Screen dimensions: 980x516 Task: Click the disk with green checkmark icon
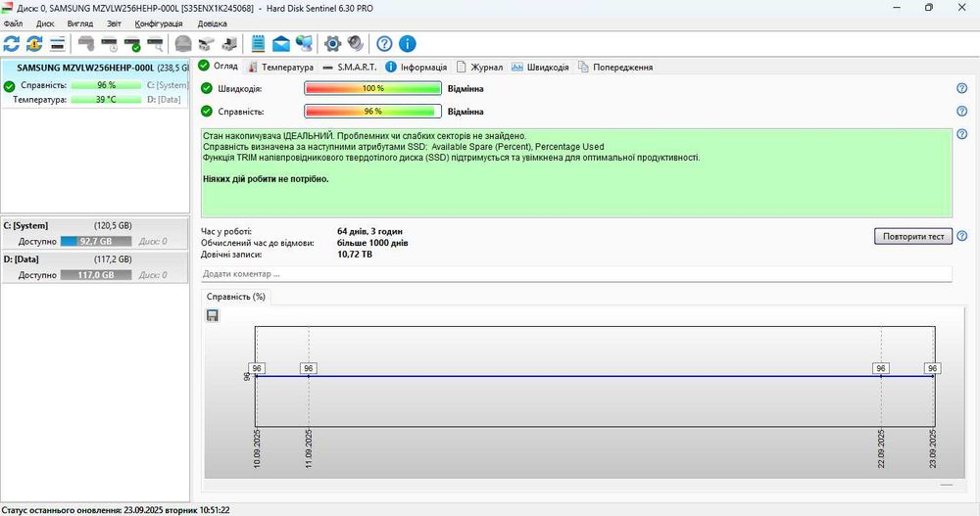[132, 44]
